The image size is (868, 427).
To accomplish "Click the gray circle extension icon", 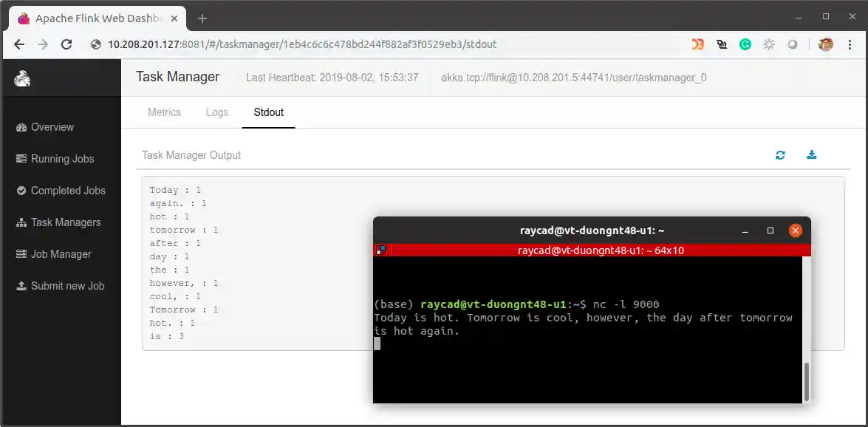I will (x=793, y=45).
